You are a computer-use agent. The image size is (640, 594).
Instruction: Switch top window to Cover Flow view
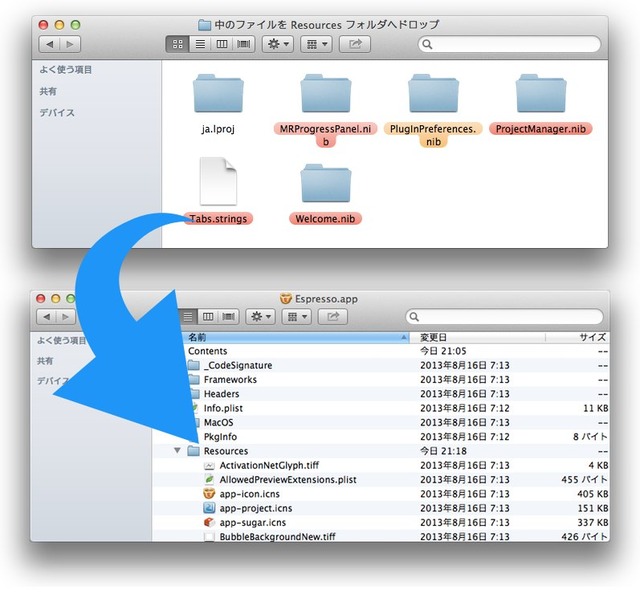tap(244, 44)
